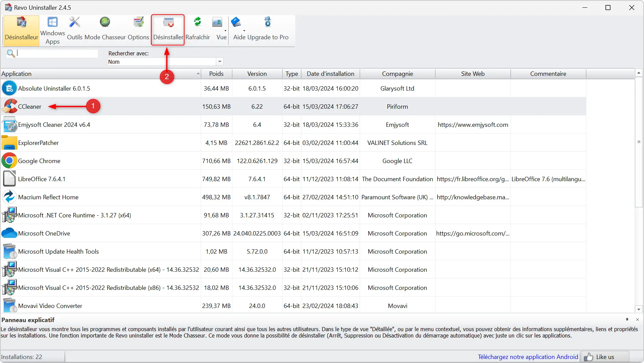Expand the Aide dropdown arrow

point(244,31)
